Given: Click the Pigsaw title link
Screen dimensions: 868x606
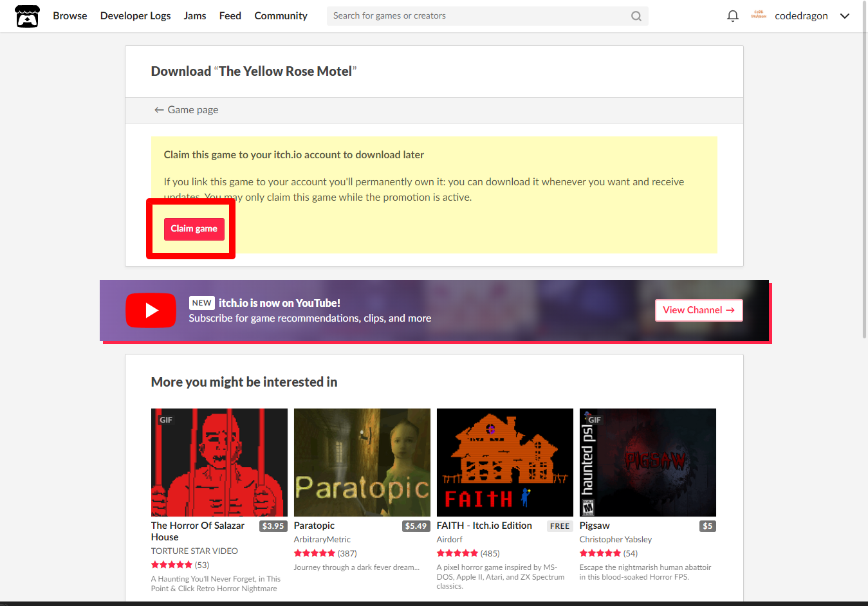Looking at the screenshot, I should [x=595, y=526].
